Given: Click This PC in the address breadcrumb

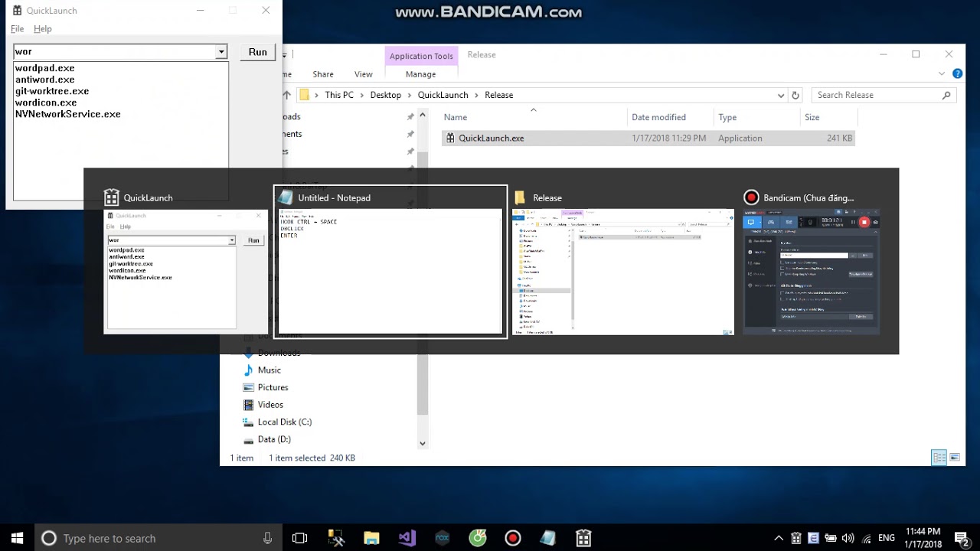Looking at the screenshot, I should point(339,96).
